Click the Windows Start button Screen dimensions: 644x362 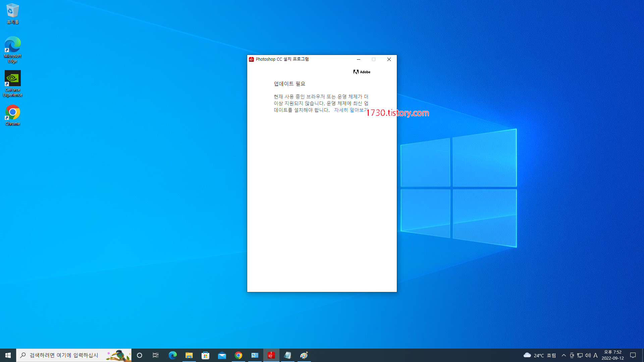[x=8, y=355]
